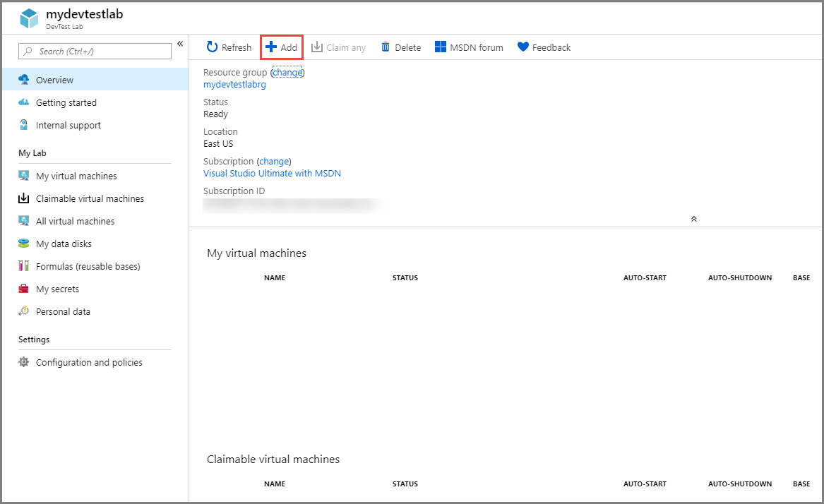Screen dimensions: 824x504
Task: Click the Add plus icon
Action: tap(271, 47)
